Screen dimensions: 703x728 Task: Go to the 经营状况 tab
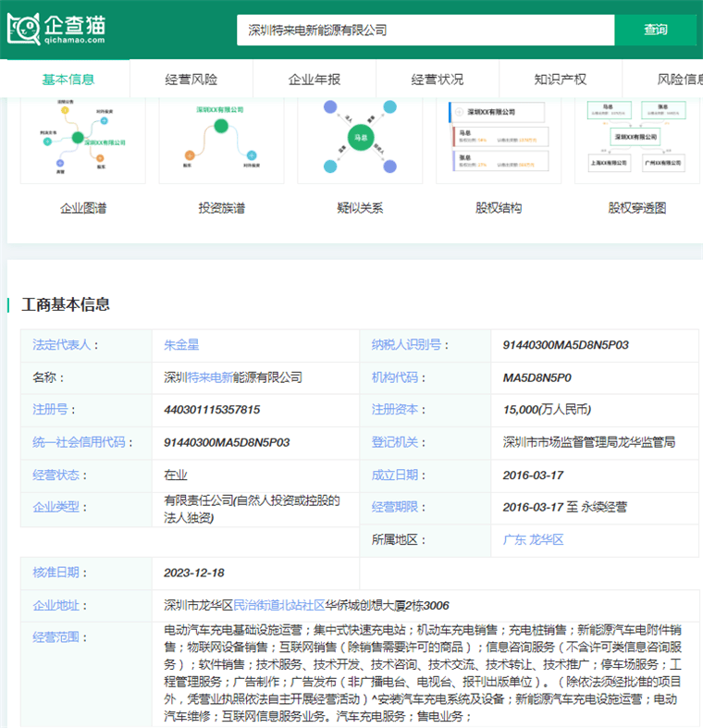(x=438, y=80)
